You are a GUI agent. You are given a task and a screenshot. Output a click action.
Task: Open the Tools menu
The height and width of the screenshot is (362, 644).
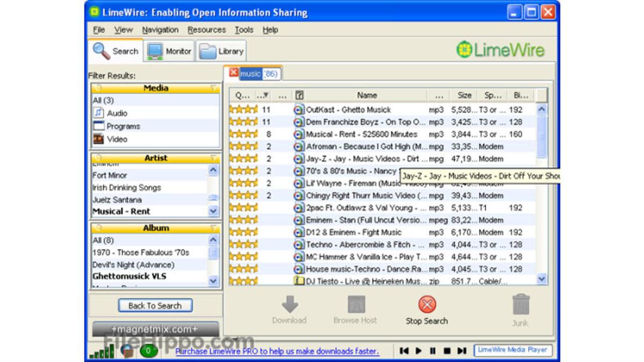pyautogui.click(x=244, y=30)
